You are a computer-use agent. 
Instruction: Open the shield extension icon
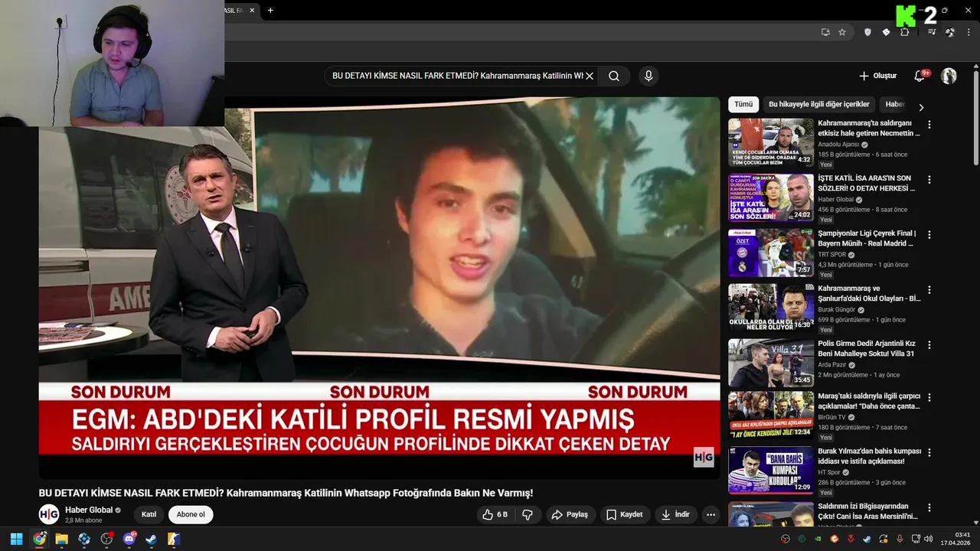point(867,32)
